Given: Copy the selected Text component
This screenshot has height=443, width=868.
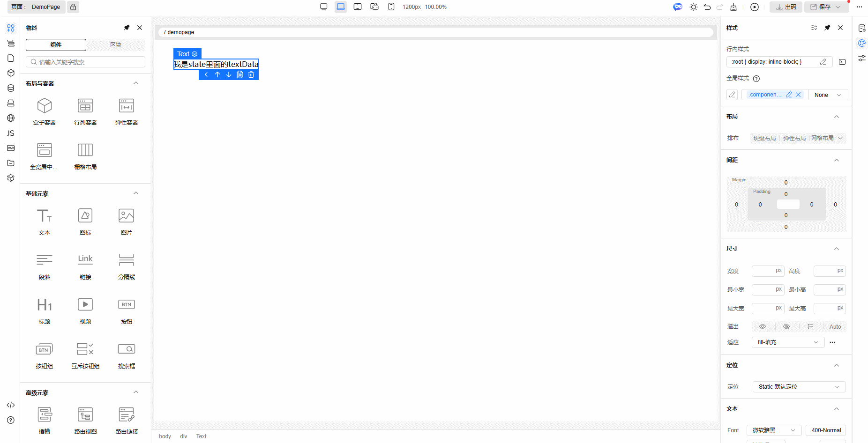Looking at the screenshot, I should 240,75.
